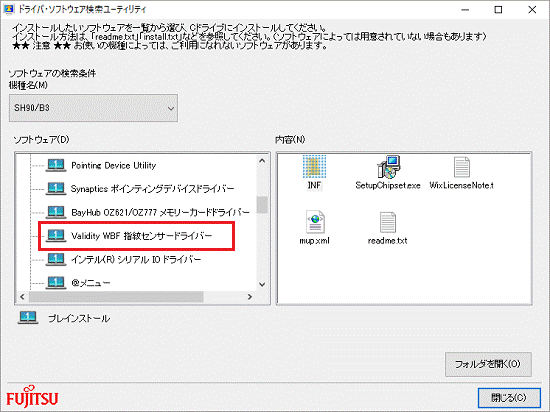
Task: Select the mup.xml file icon
Action: 315,222
